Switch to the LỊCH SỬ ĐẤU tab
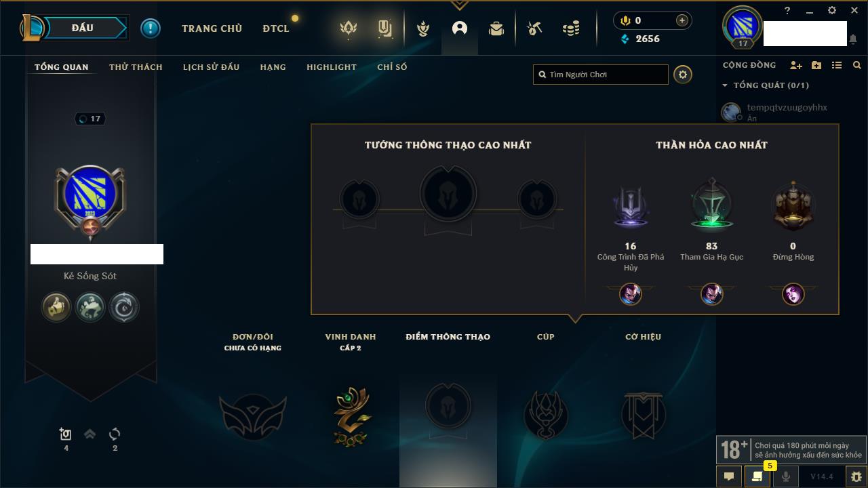Image resolution: width=868 pixels, height=488 pixels. coord(211,67)
